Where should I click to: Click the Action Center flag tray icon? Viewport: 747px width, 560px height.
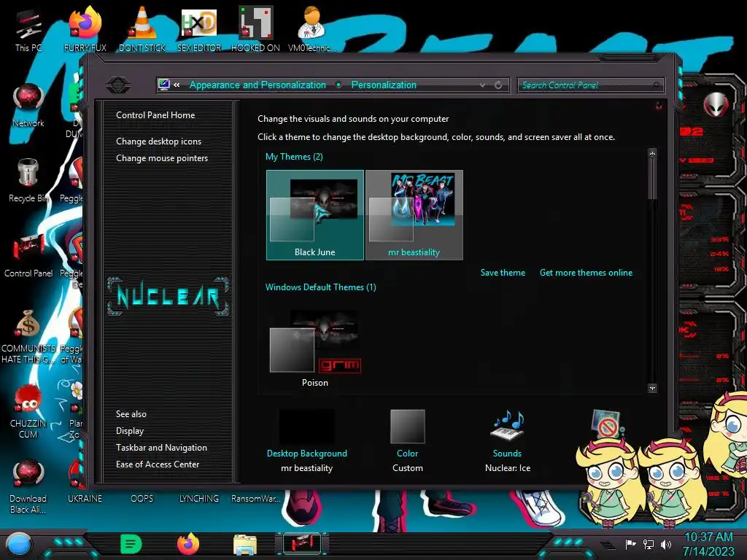tap(630, 544)
